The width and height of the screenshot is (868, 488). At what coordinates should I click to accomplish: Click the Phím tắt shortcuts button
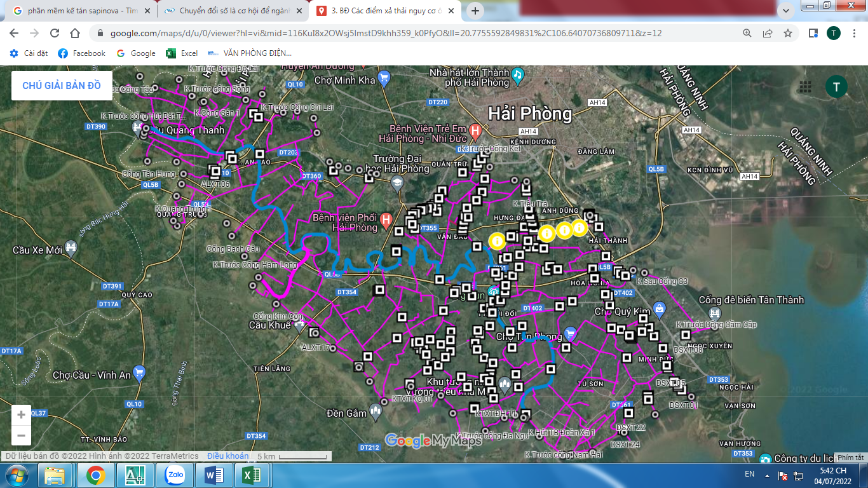pos(850,457)
